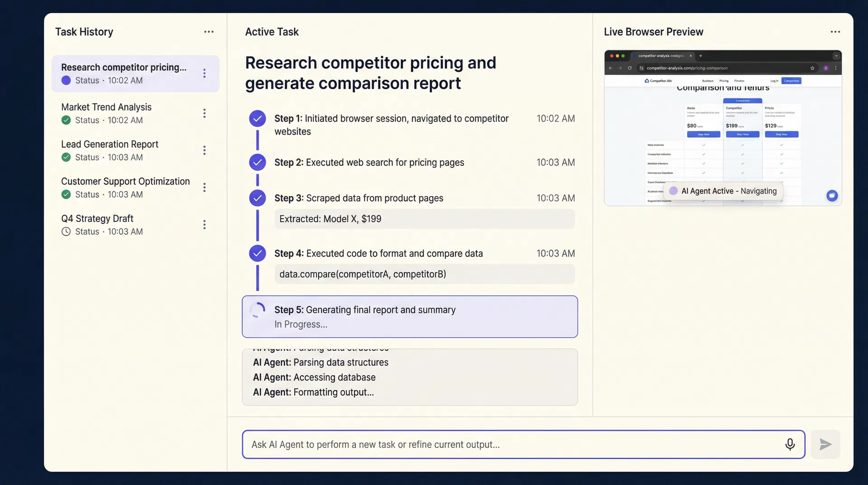This screenshot has height=485, width=868.
Task: Click the pending clock icon on Q4 Strategy Draft
Action: [66, 231]
